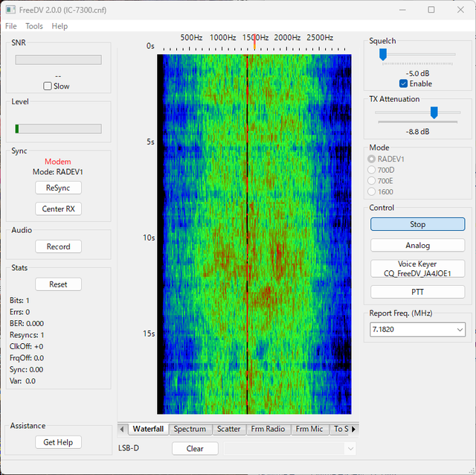Click the 'Bits: 1' stat

point(19,301)
